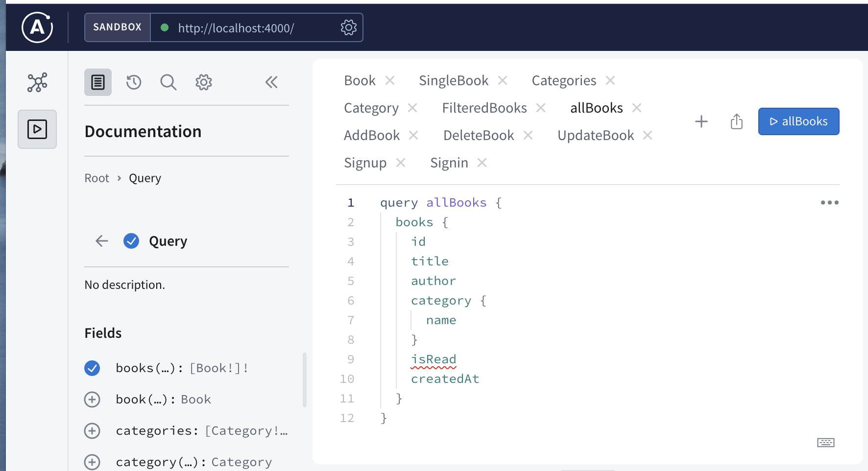The height and width of the screenshot is (471, 868).
Task: Open the documentation search magnifier icon
Action: point(169,82)
